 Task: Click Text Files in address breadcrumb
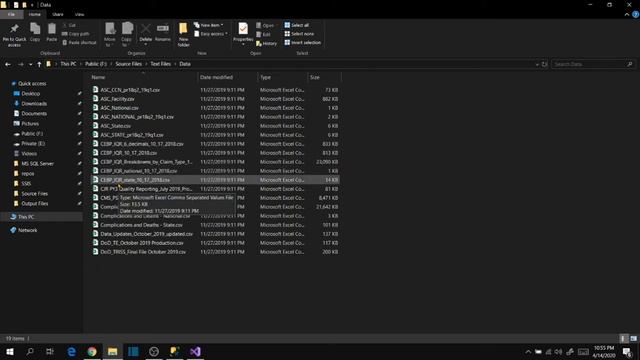click(x=160, y=64)
